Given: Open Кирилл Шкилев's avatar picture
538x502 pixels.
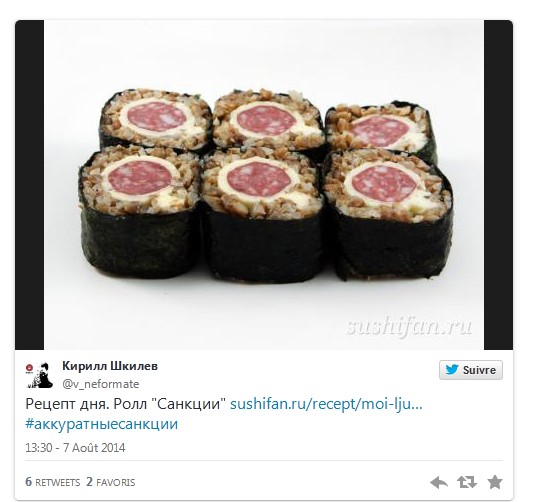Looking at the screenshot, I should pos(39,375).
